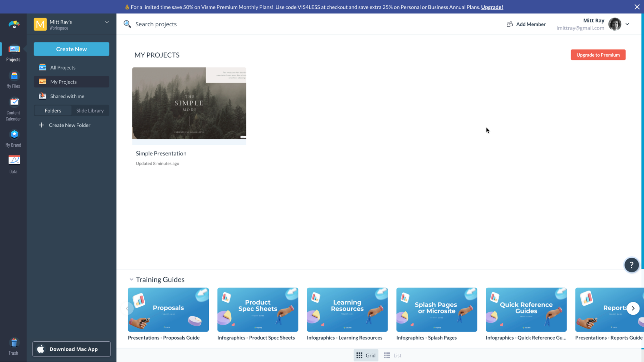Switch to List view toggle
Screen dimensions: 644x362
(x=393, y=355)
